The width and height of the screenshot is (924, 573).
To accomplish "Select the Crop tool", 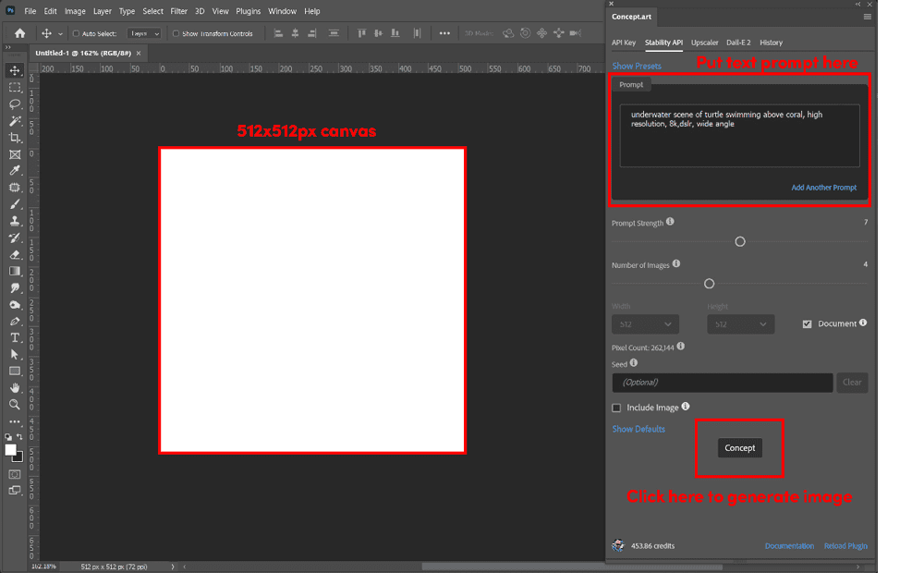I will [15, 138].
